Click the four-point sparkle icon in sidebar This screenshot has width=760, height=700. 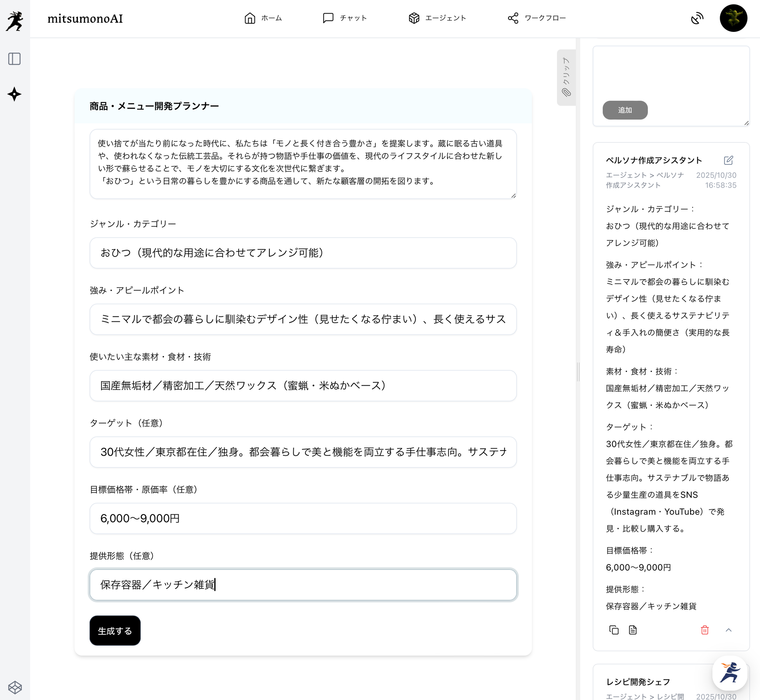click(14, 94)
